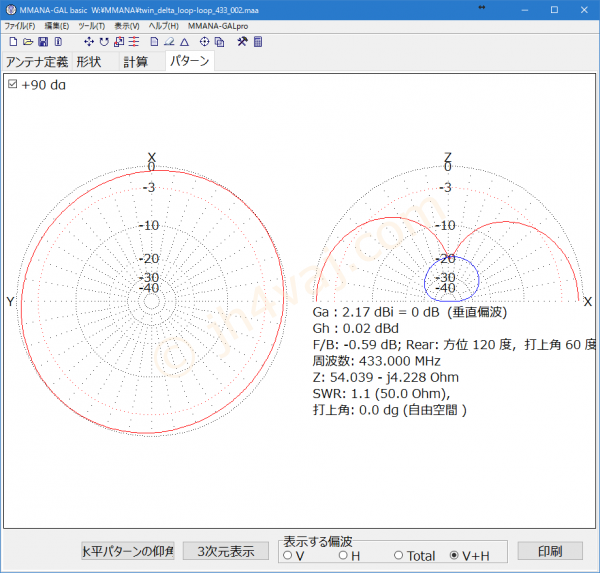
Task: Open the 編集(E) menu
Action: (x=57, y=26)
